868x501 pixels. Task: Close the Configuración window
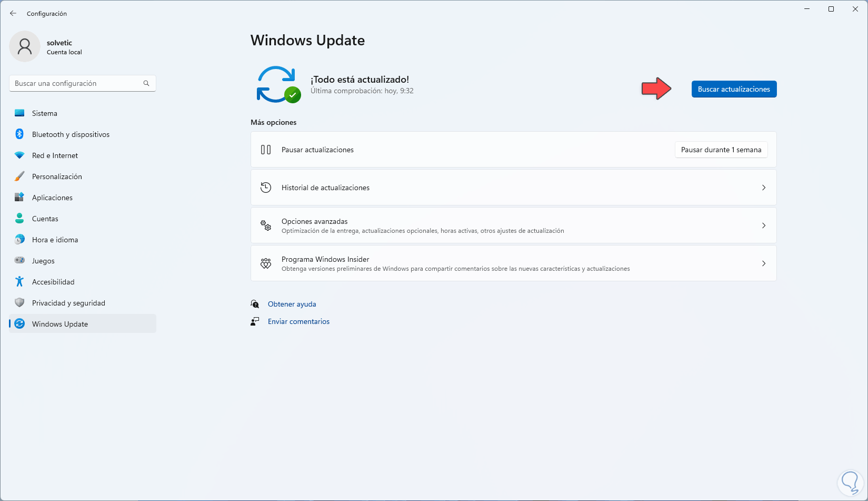click(x=855, y=9)
